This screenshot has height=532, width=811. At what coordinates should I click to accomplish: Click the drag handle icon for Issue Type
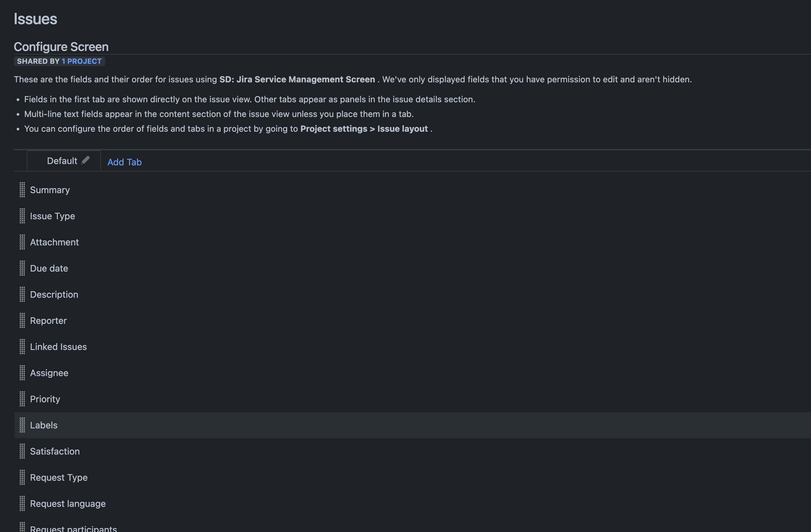click(x=22, y=216)
